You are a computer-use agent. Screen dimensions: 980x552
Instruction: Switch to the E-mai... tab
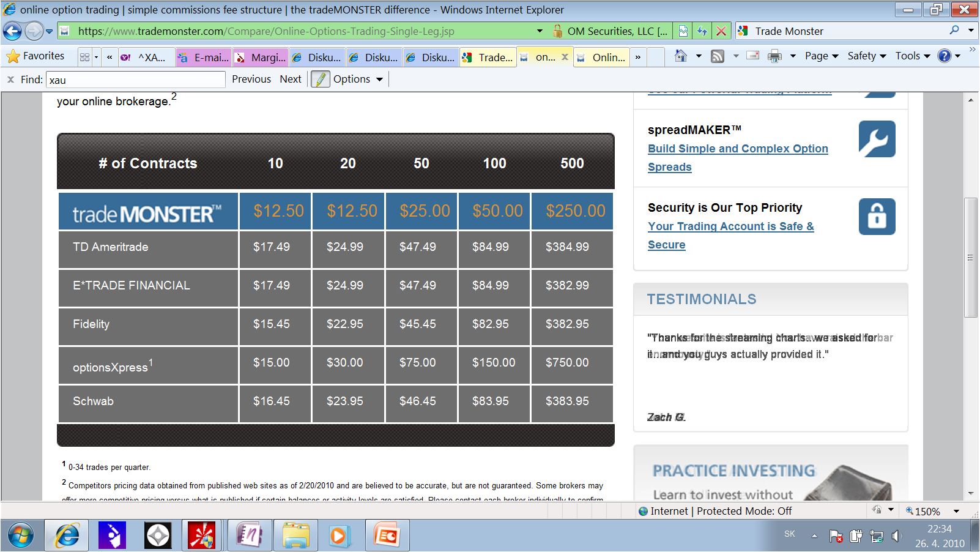click(204, 58)
